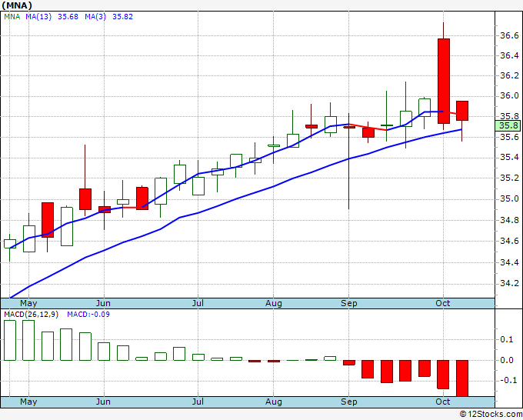This screenshot has width=523, height=420.
Task: Click the 36.4 price axis label
Action: [509, 55]
